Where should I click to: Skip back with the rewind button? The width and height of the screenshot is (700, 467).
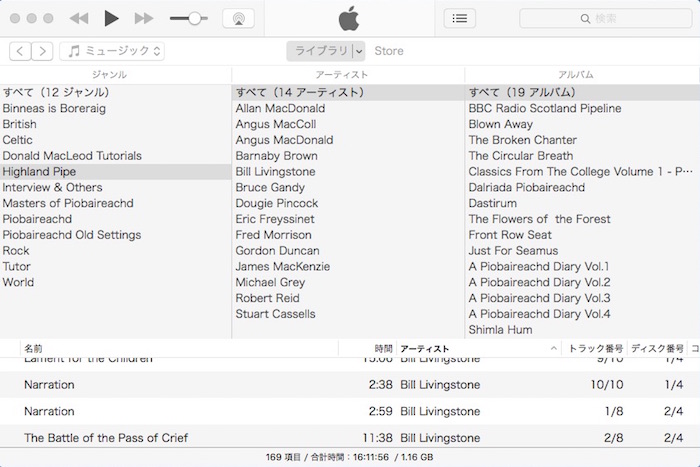(79, 18)
